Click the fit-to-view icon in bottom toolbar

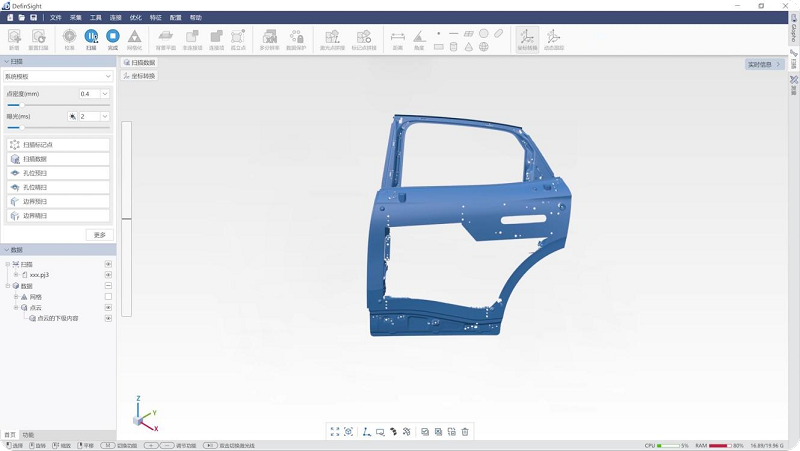[335, 431]
